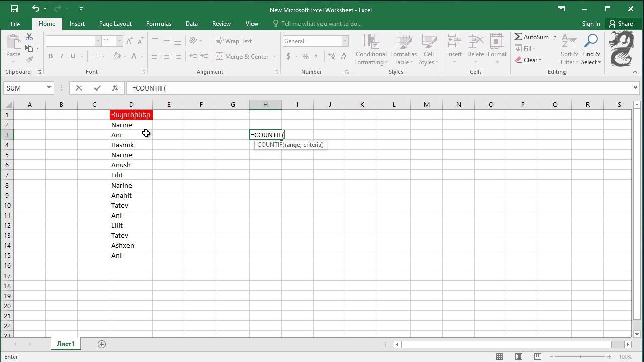Open Find & Select menu

(x=591, y=50)
